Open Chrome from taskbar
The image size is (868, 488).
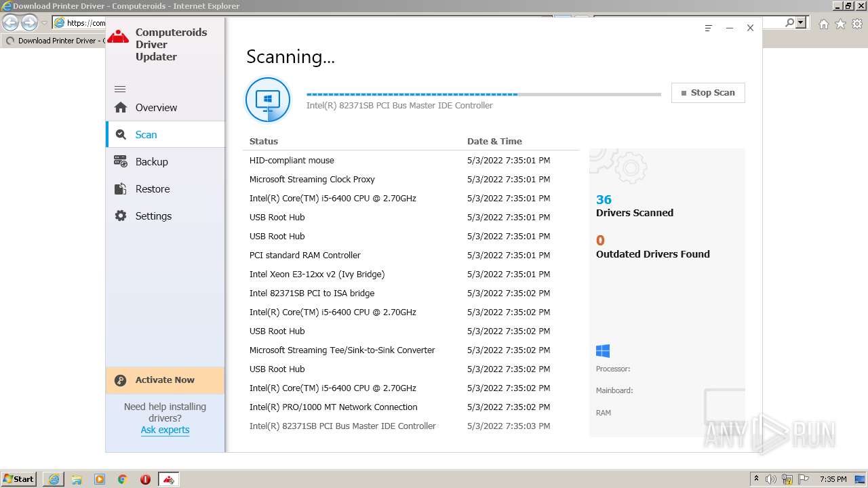[x=122, y=479]
